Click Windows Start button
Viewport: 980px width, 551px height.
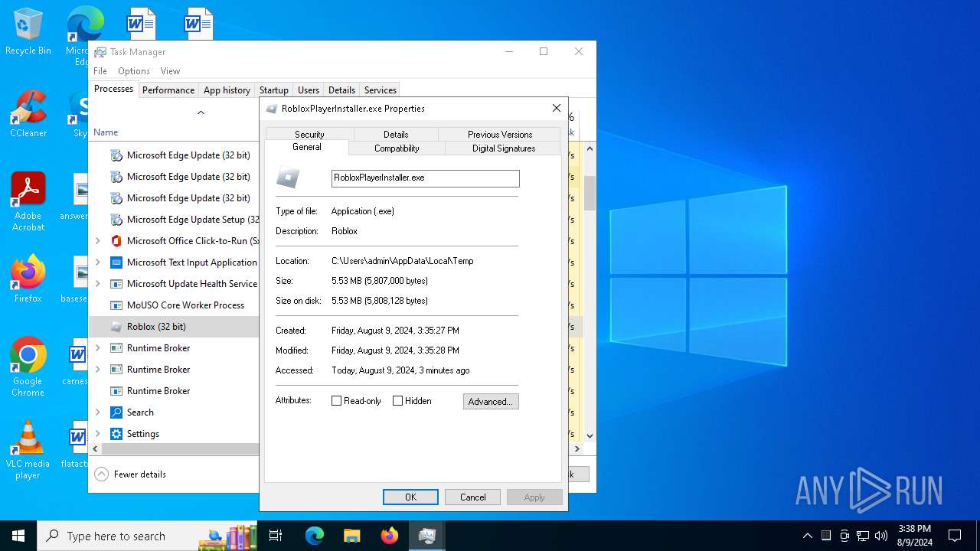18,536
